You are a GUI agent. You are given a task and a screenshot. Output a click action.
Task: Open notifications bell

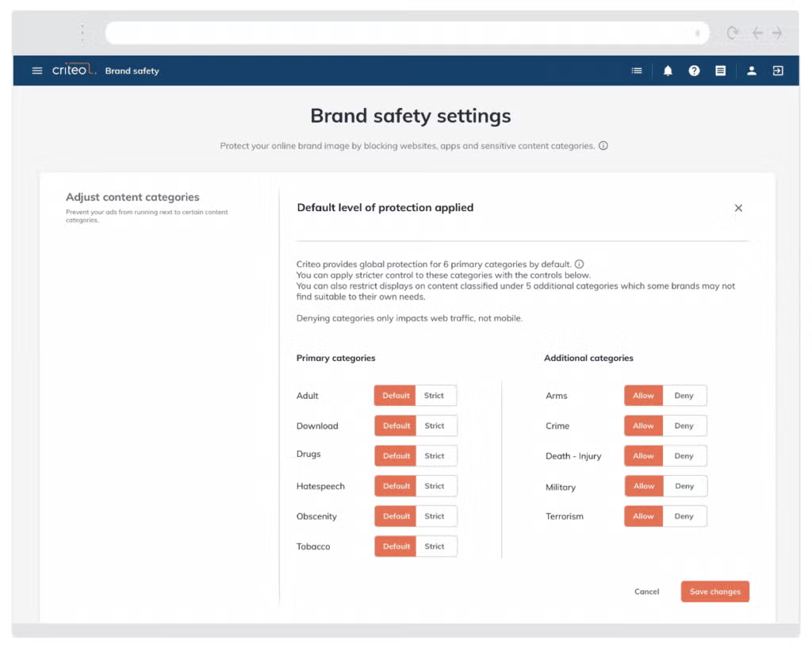click(x=668, y=71)
